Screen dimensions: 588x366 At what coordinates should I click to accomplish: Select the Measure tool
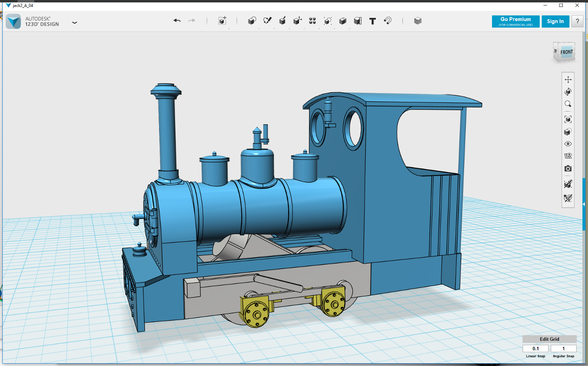tap(358, 21)
